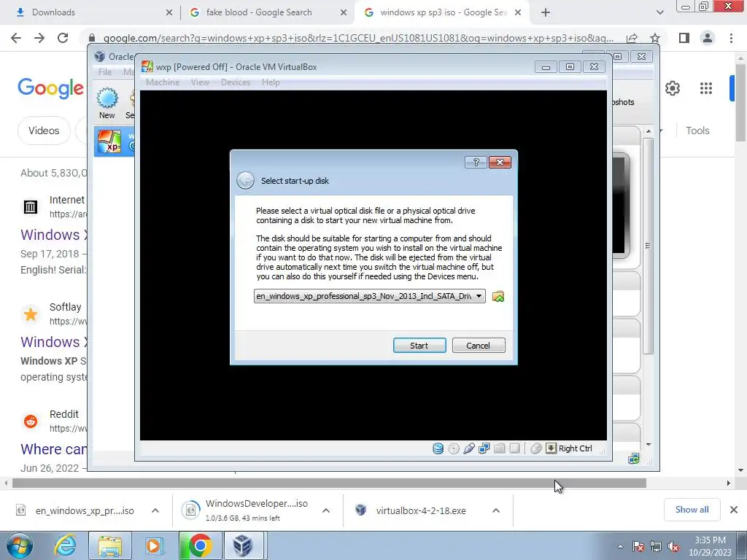Open the File menu in VirtualBox Manager
Viewport: 747px width, 560px height.
[x=105, y=72]
